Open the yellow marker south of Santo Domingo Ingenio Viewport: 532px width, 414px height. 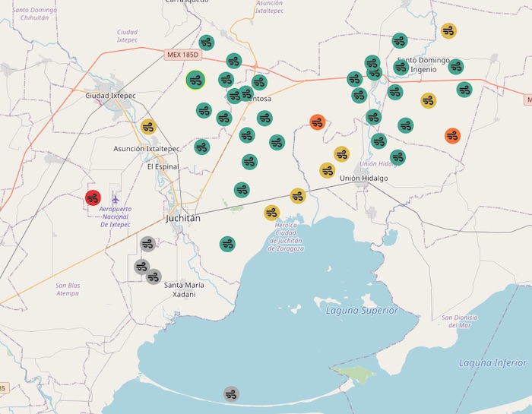click(x=429, y=100)
